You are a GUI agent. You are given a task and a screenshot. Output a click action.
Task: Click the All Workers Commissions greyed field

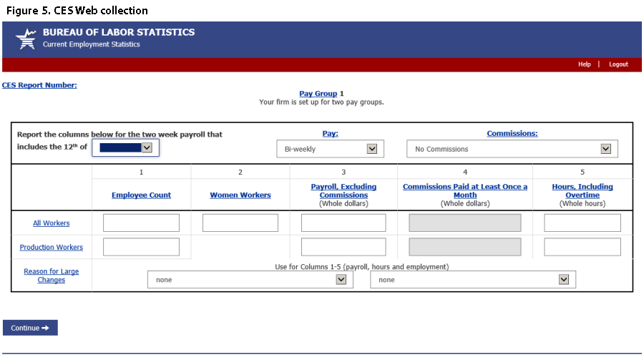point(465,223)
